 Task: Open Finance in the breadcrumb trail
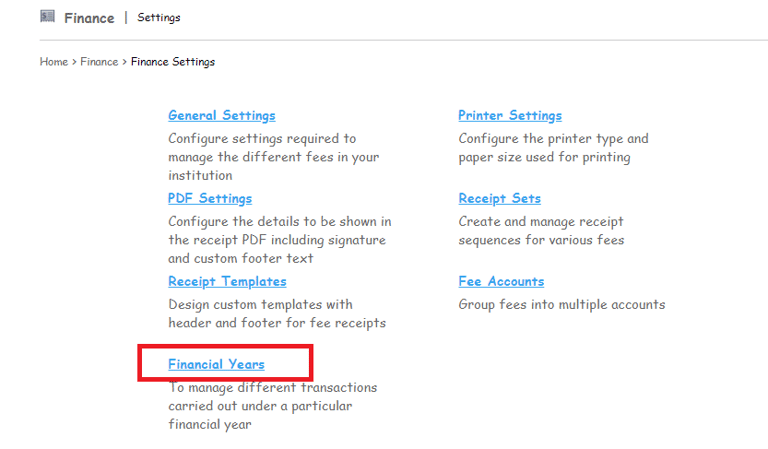coord(99,62)
